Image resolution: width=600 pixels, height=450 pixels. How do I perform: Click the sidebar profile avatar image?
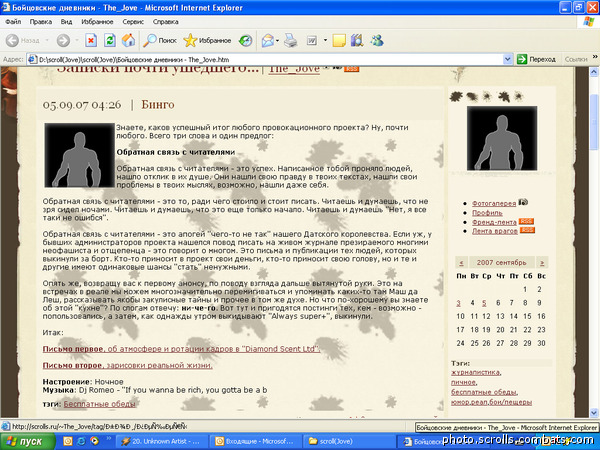pos(502,138)
